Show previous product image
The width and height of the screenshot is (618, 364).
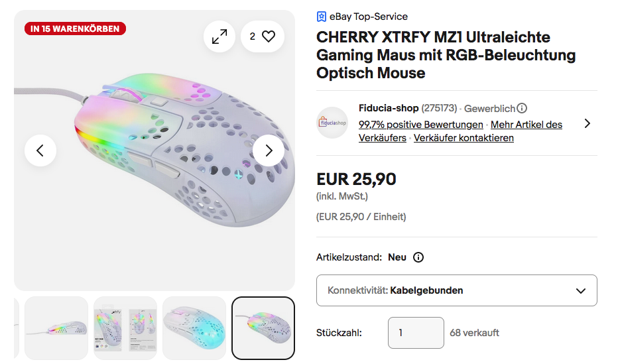tap(40, 151)
